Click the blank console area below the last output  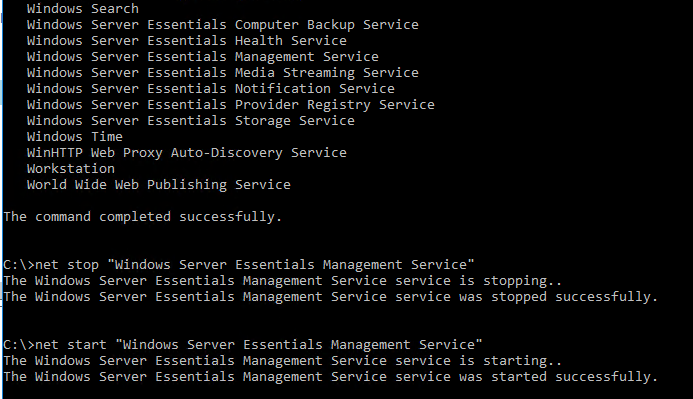click(x=346, y=392)
